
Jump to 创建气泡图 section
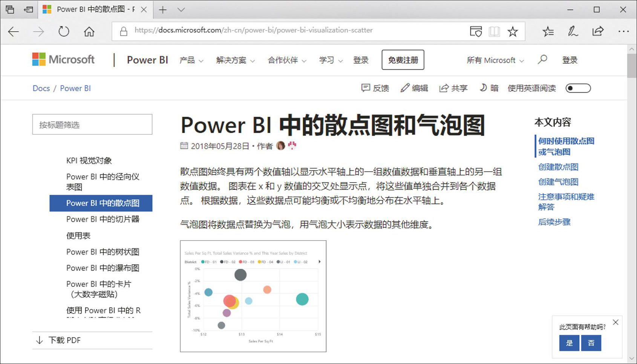tap(558, 182)
